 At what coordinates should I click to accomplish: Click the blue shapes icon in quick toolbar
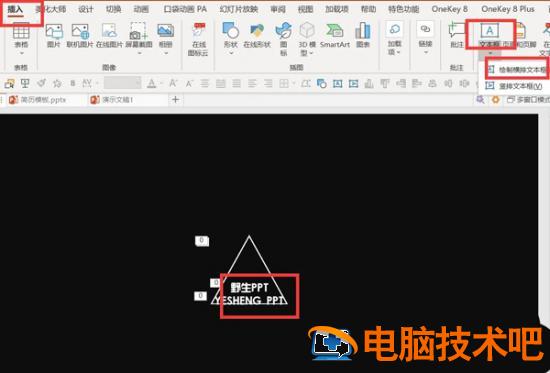pos(321,84)
